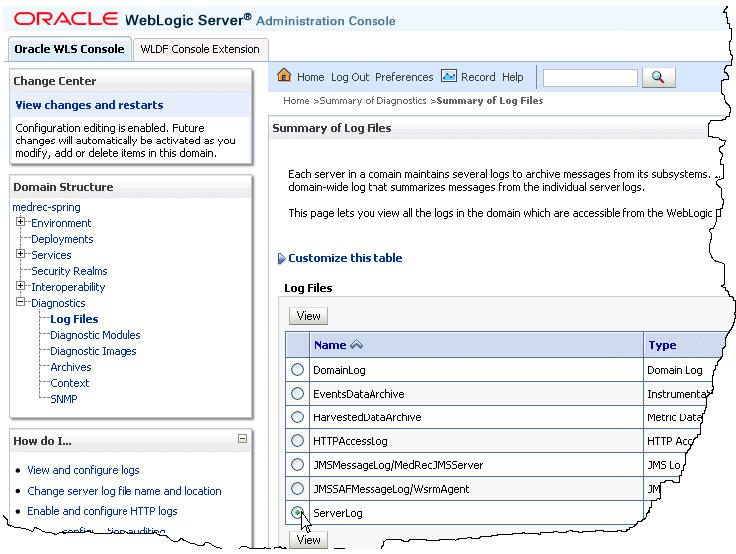The image size is (736, 554).
Task: Open Diagnostic Modules tree item
Action: [x=95, y=335]
